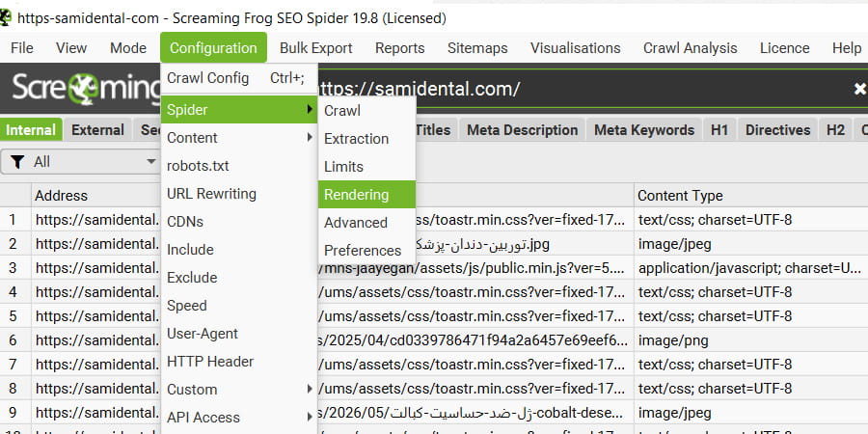Open HTTP Header configuration
868x434 pixels.
(238, 361)
